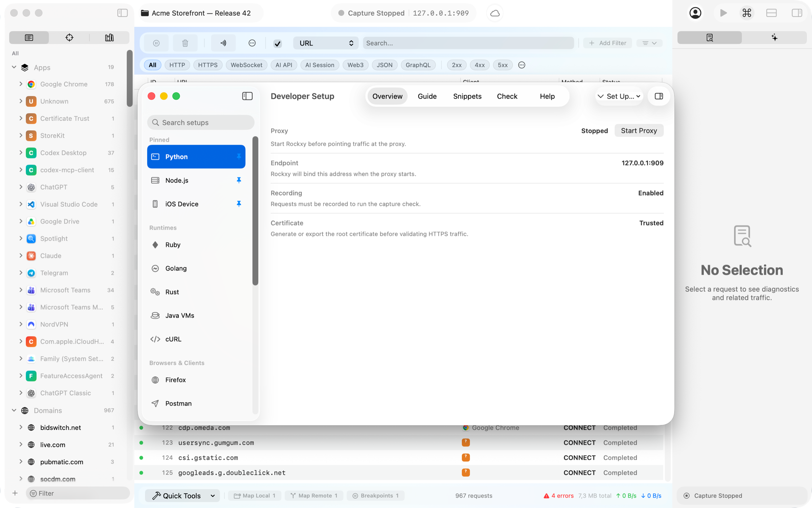
Task: Collapse the Apps tree group
Action: (x=14, y=67)
